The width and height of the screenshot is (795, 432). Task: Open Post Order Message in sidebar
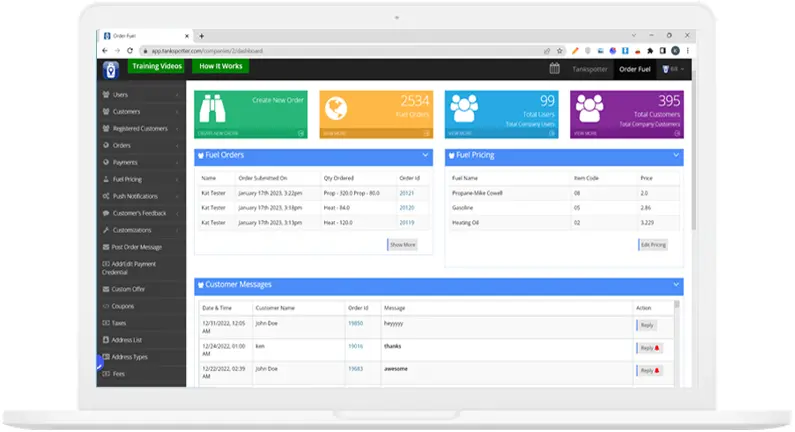point(141,247)
